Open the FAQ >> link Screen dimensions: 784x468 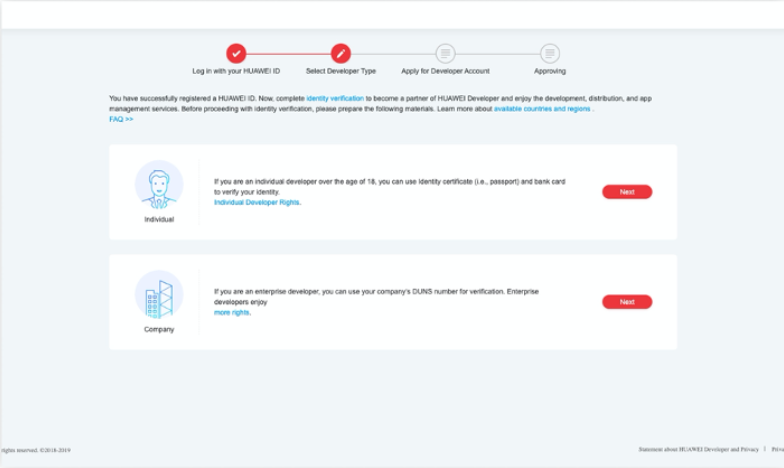121,120
